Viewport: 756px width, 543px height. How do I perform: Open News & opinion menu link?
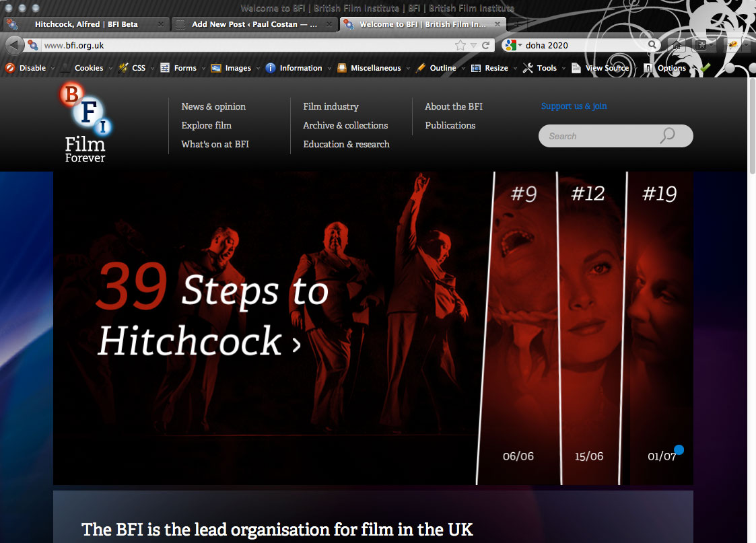(213, 106)
